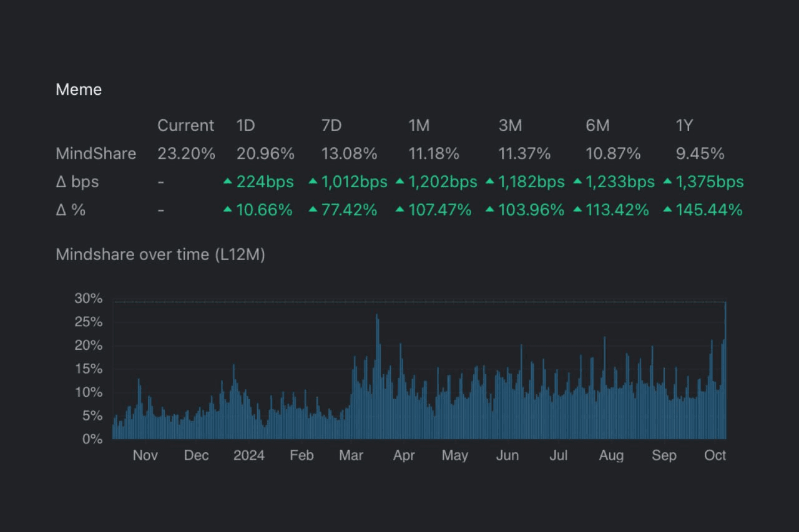Click the Dec x-axis label
Screen dimensions: 799x532
click(196, 455)
